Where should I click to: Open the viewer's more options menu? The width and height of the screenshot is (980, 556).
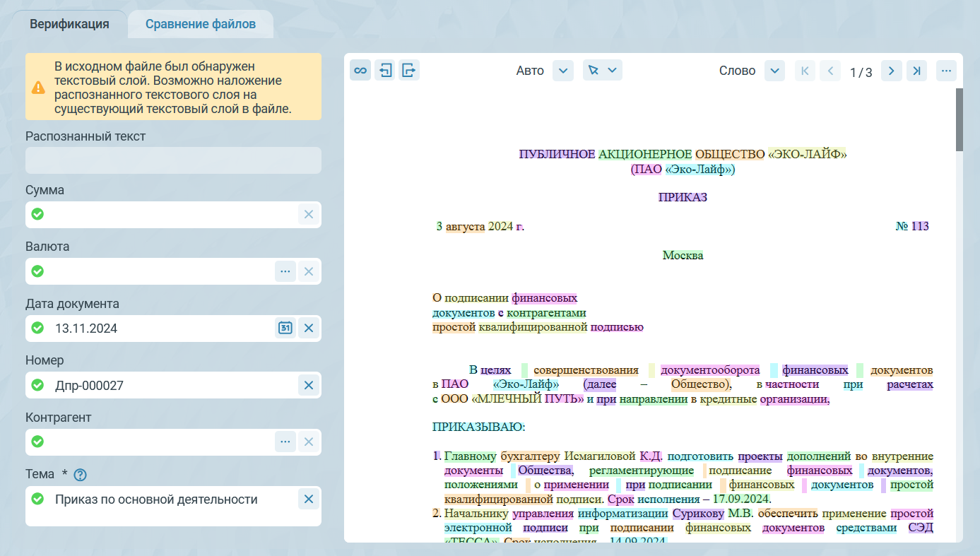click(x=947, y=71)
